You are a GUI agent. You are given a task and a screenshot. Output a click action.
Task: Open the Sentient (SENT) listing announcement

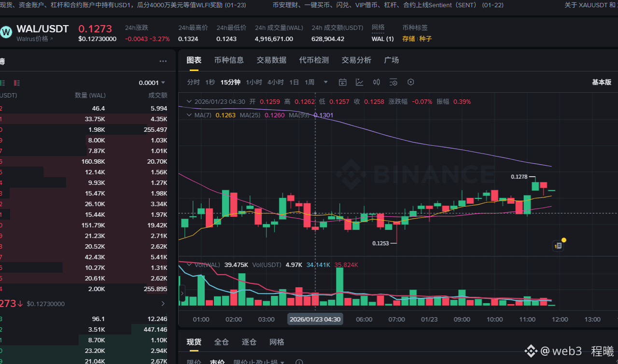[388, 5]
